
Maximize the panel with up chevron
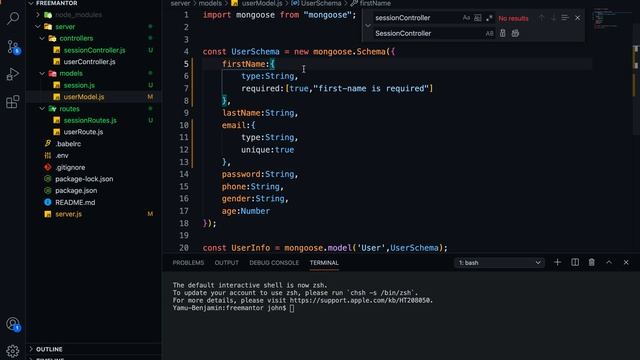pyautogui.click(x=609, y=262)
